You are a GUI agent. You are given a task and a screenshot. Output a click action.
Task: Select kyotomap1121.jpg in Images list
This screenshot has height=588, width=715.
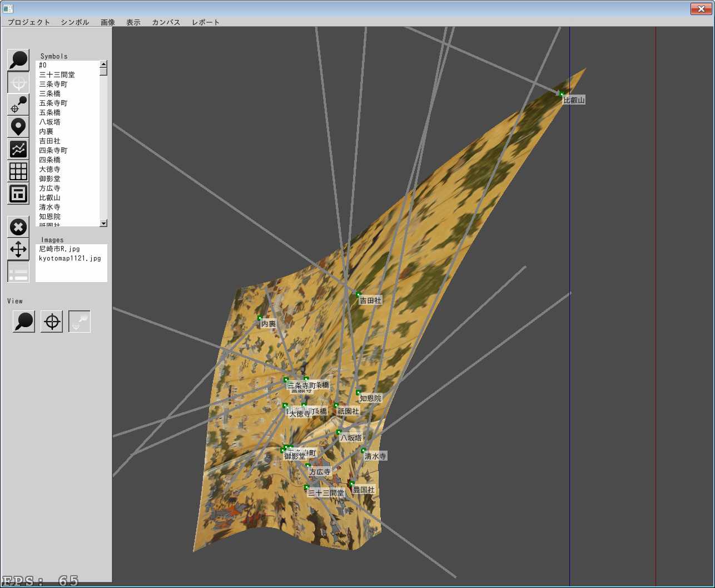(70, 259)
